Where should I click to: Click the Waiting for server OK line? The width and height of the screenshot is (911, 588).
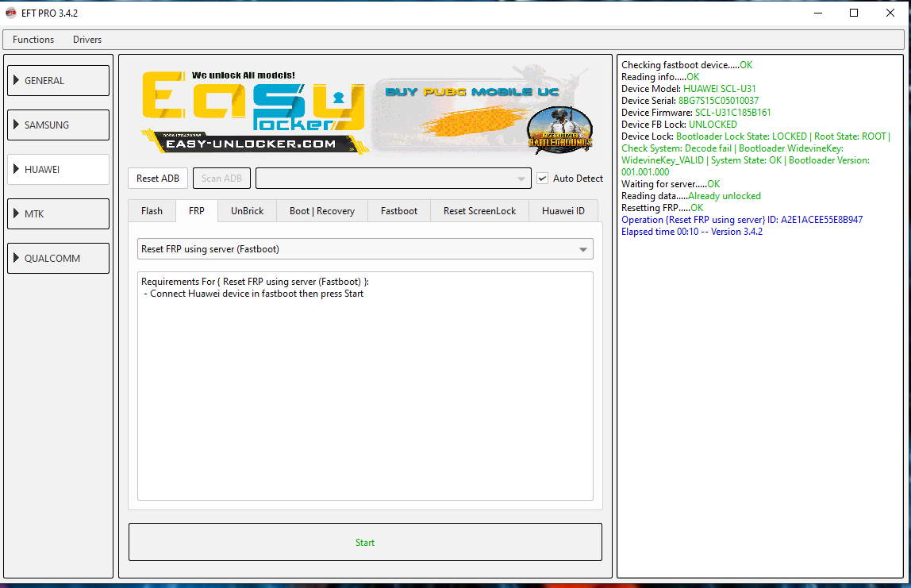click(x=671, y=183)
